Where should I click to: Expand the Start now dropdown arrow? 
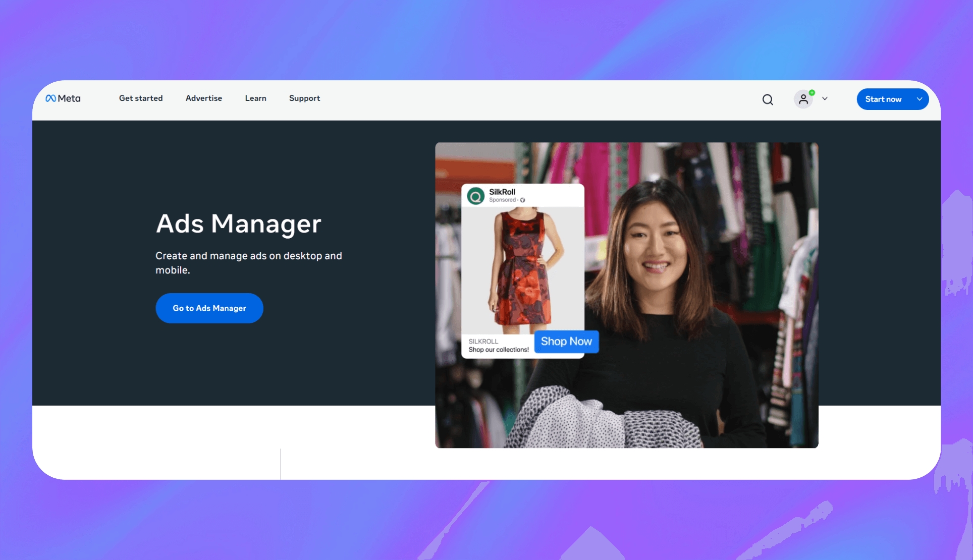click(920, 99)
